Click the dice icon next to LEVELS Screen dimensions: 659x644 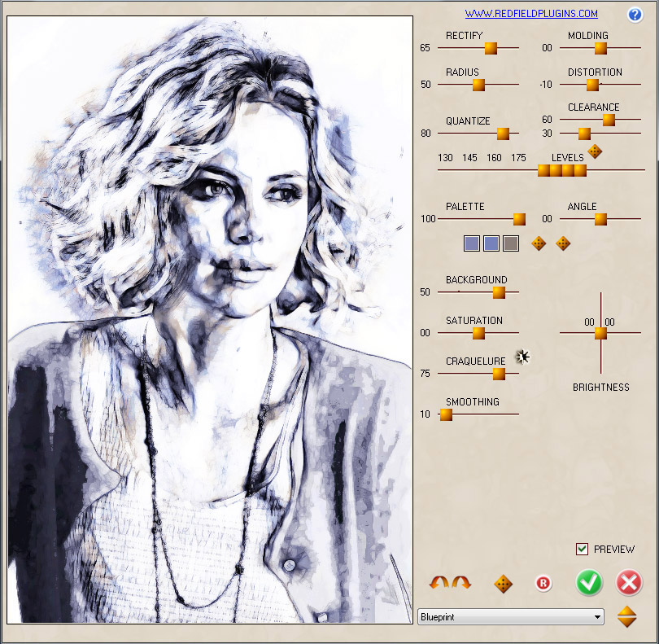pyautogui.click(x=595, y=151)
